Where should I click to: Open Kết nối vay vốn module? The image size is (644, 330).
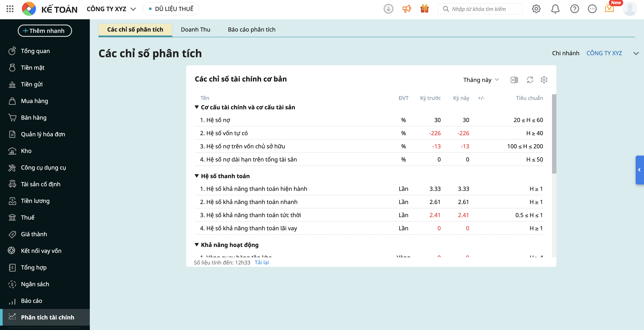coord(45,251)
